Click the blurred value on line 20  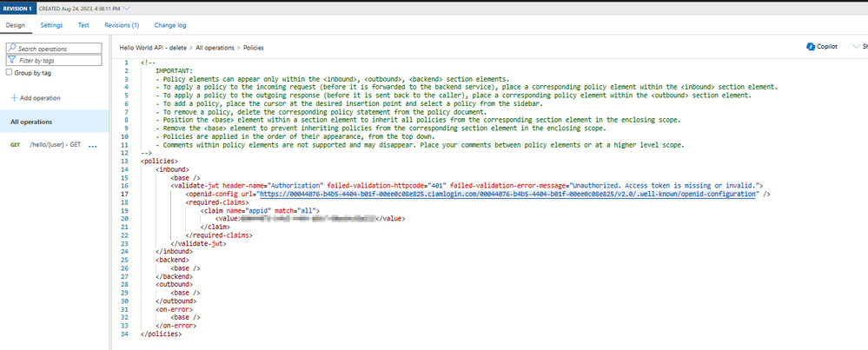click(308, 219)
